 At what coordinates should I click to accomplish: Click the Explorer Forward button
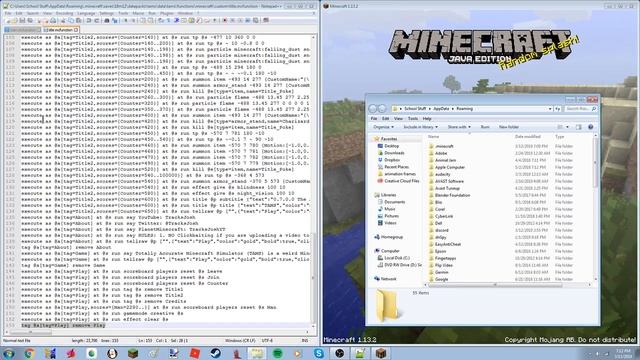(x=382, y=109)
